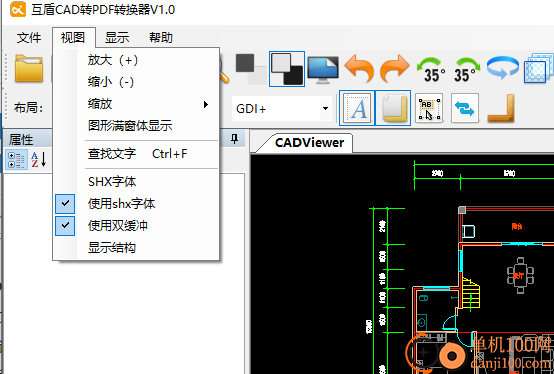This screenshot has width=554, height=374.
Task: Rotate right 35 degrees icon
Action: 467,70
